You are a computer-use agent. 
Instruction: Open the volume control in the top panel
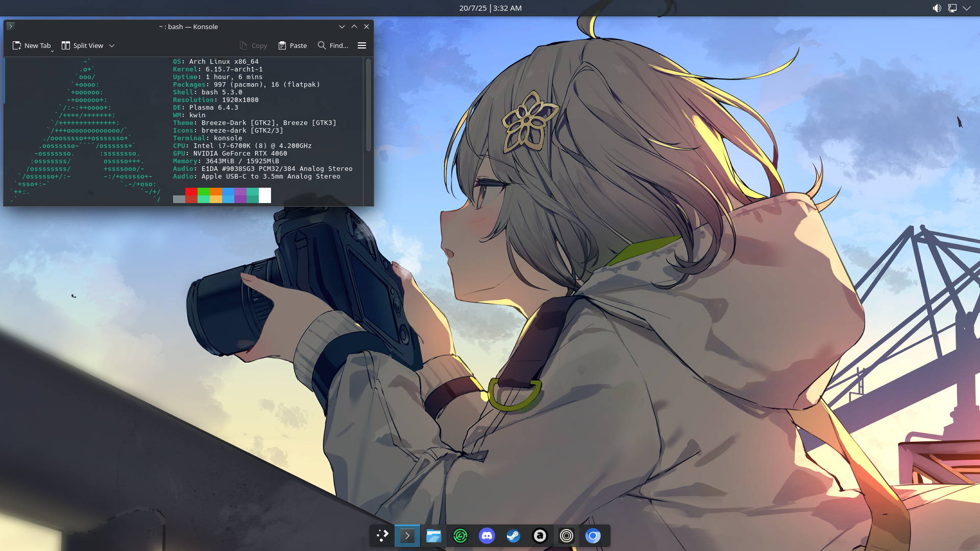coord(937,8)
